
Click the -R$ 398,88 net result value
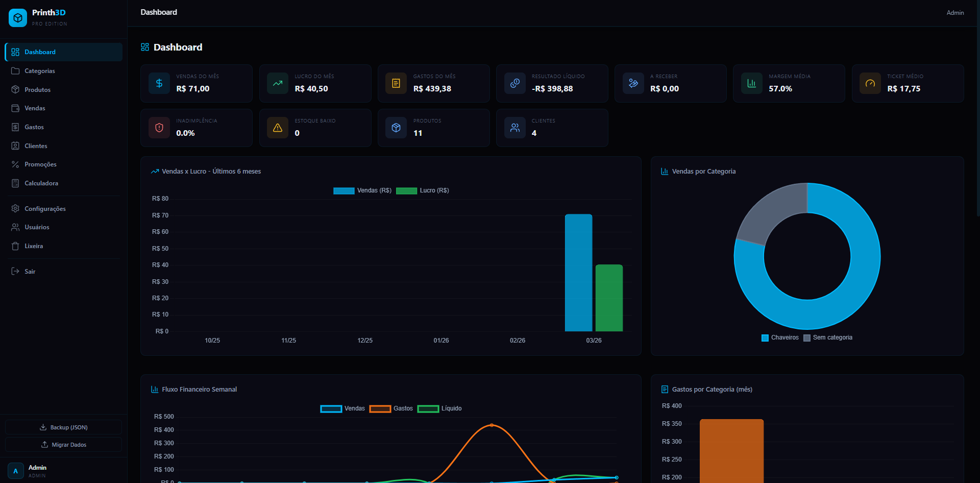tap(552, 89)
